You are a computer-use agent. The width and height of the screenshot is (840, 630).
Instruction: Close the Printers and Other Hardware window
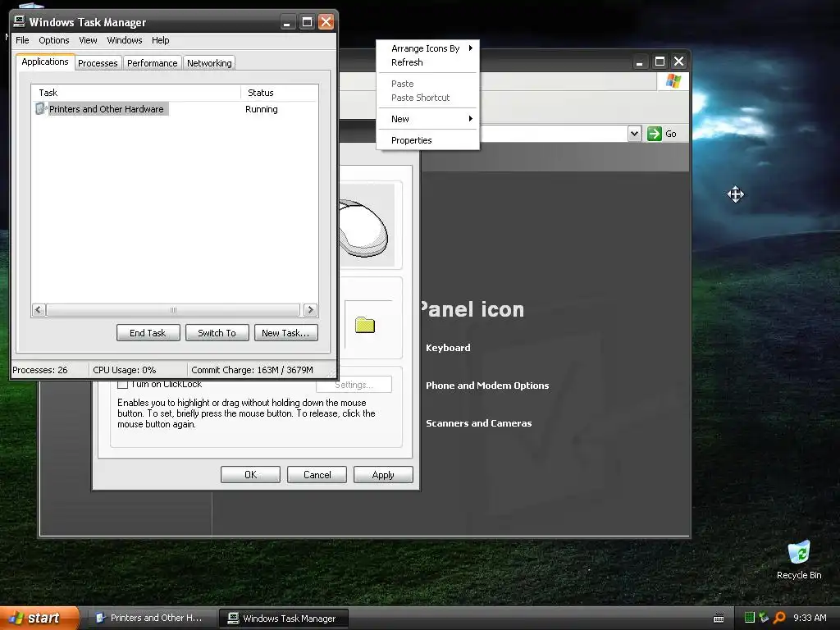point(678,62)
